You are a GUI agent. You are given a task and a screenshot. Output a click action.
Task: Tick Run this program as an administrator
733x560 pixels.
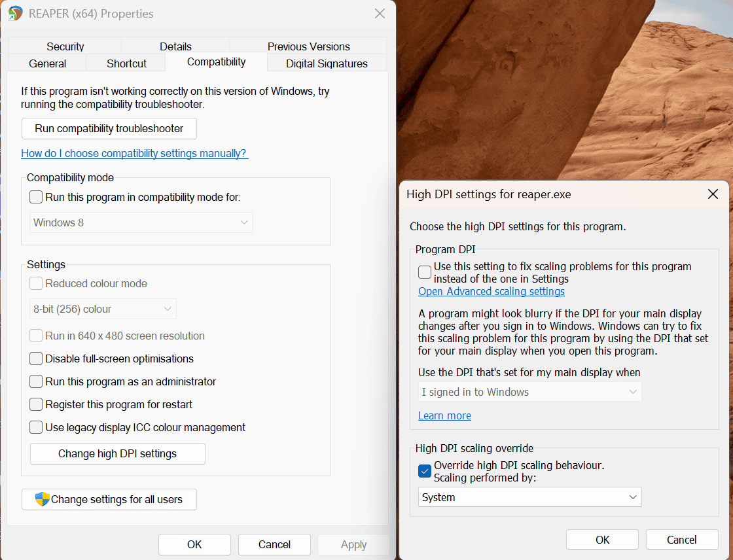coord(36,381)
